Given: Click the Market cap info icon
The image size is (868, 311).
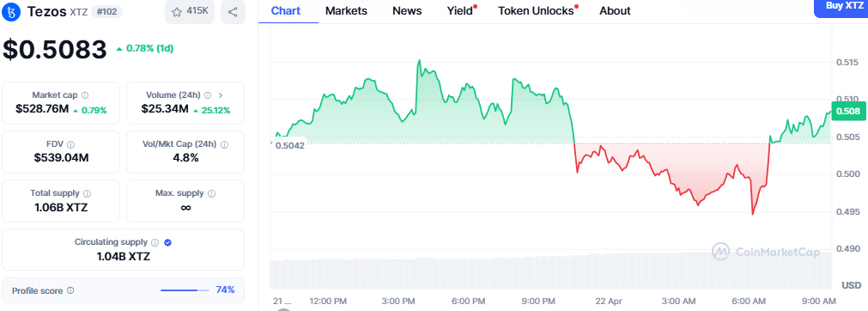Looking at the screenshot, I should [x=85, y=95].
